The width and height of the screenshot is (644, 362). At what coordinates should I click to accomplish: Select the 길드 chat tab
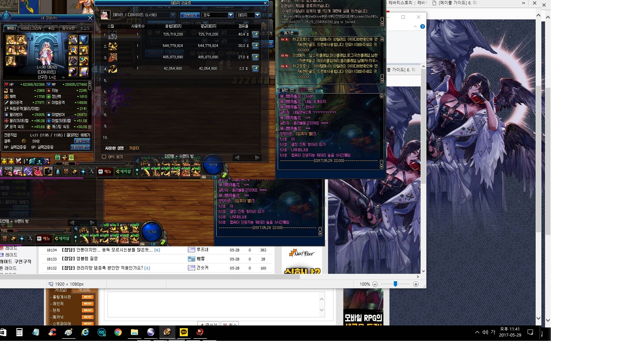coord(303,89)
